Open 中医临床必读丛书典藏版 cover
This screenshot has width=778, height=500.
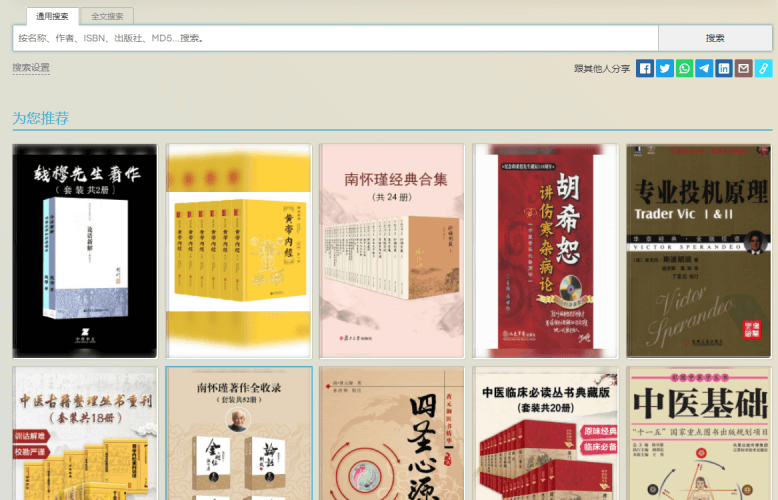tap(545, 434)
